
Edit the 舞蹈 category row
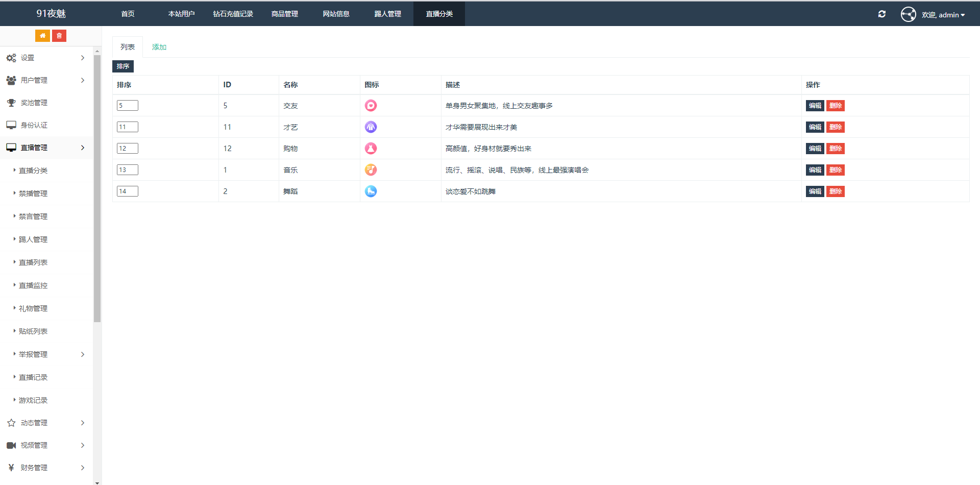[x=815, y=191]
